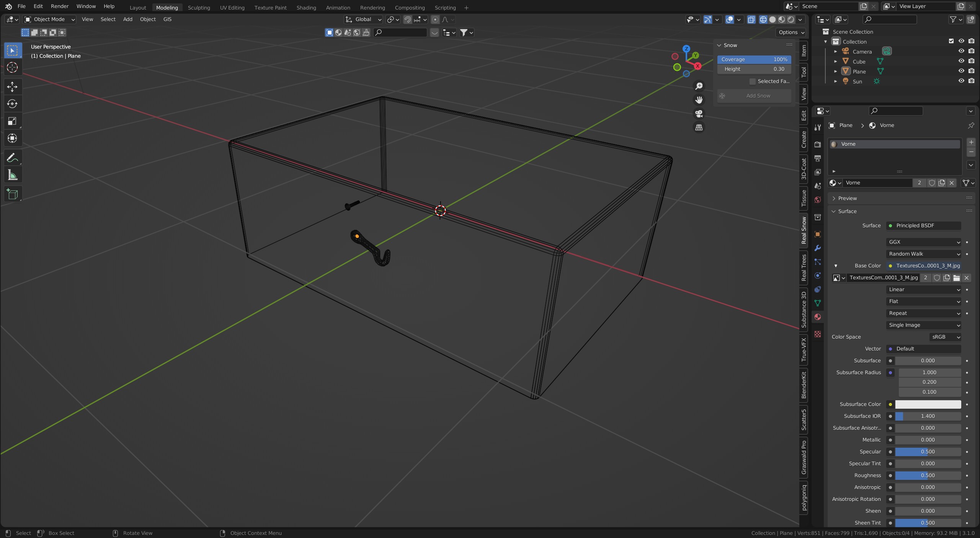Activate the Annotate tool
980x538 pixels.
coord(12,158)
